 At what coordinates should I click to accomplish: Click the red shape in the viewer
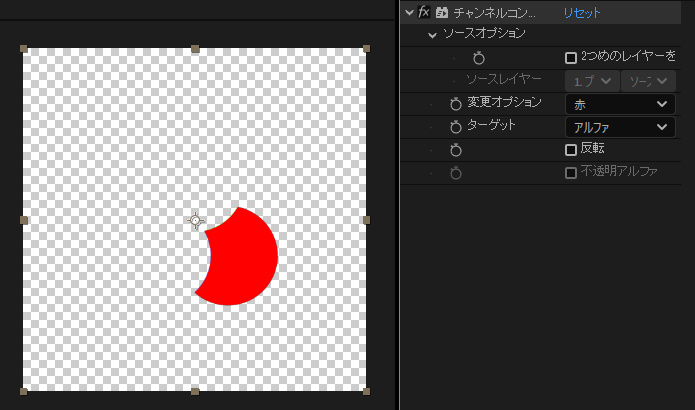tap(243, 260)
